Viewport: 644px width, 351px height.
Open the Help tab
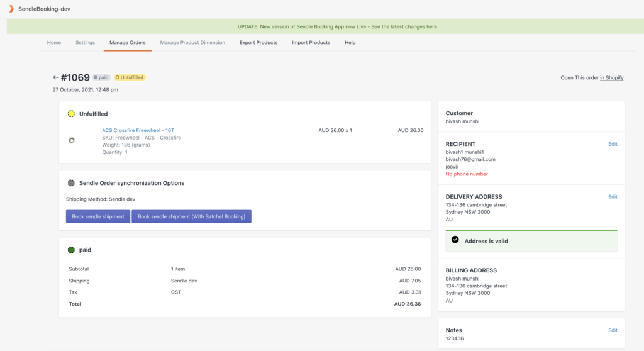point(350,43)
